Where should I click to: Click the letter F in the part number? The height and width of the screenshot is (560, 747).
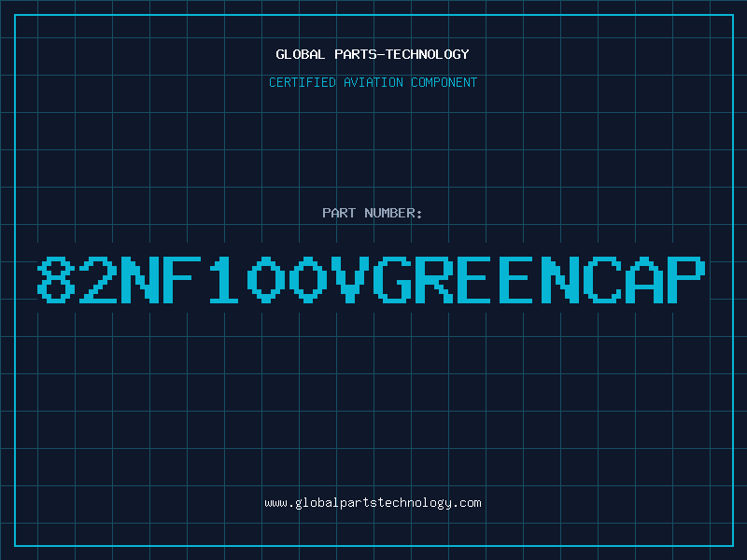click(x=182, y=280)
